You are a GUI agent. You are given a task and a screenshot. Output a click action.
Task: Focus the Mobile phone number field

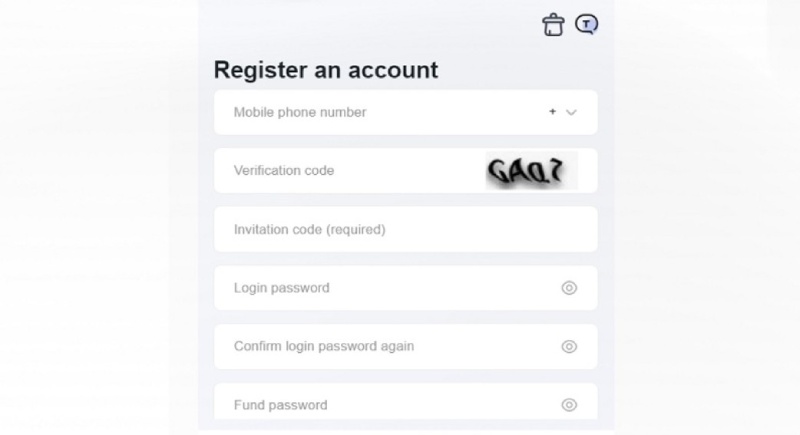[x=380, y=113]
